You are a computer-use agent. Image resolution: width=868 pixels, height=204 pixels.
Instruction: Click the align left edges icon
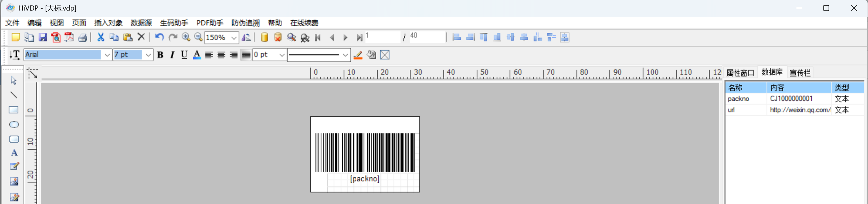click(456, 37)
